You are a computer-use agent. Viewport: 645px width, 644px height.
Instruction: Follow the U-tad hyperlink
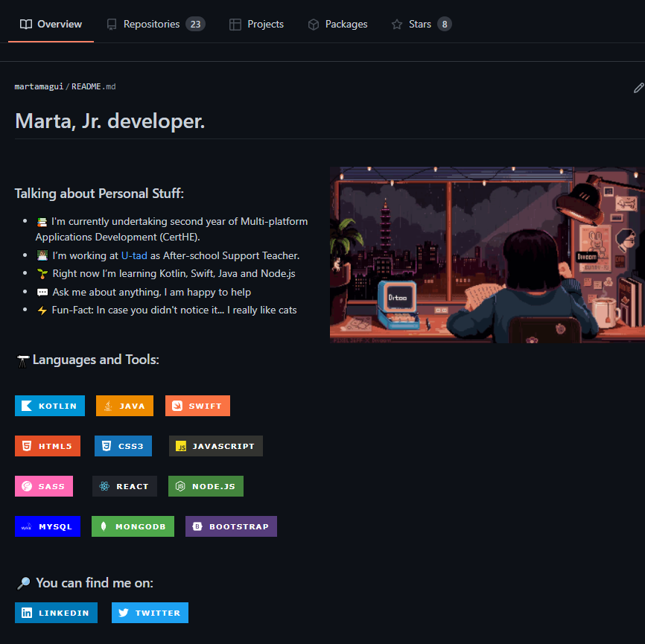134,255
